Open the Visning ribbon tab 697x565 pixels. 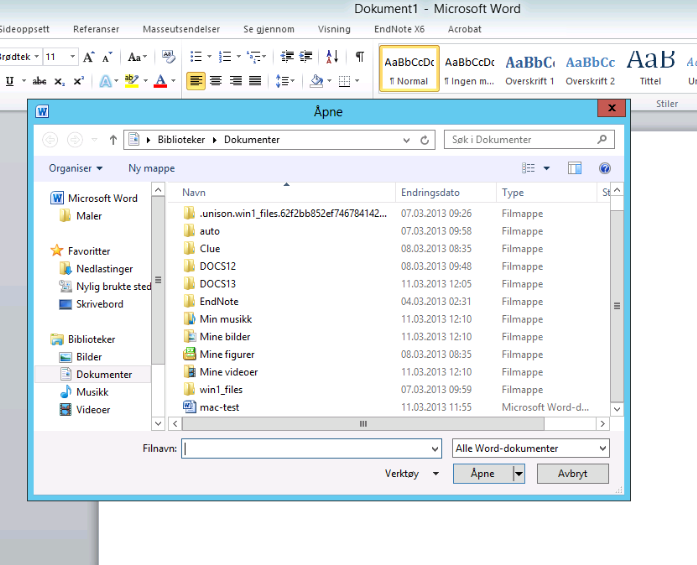pos(334,29)
